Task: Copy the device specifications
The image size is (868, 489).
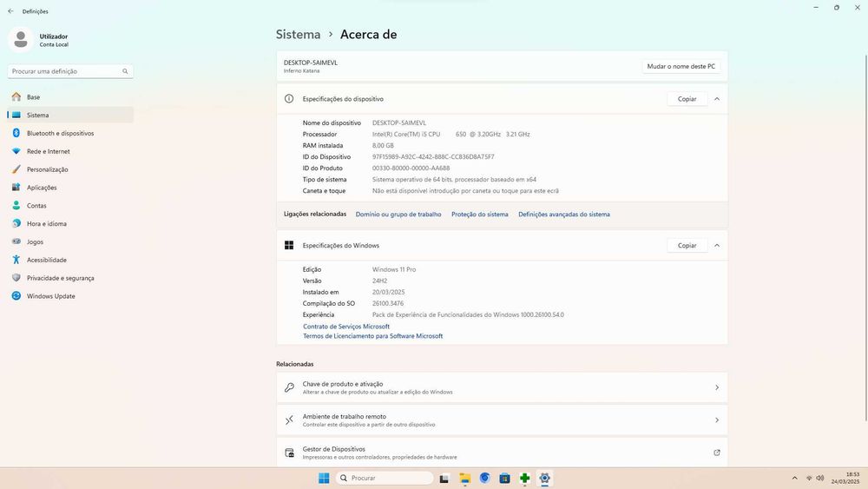Action: pos(687,99)
